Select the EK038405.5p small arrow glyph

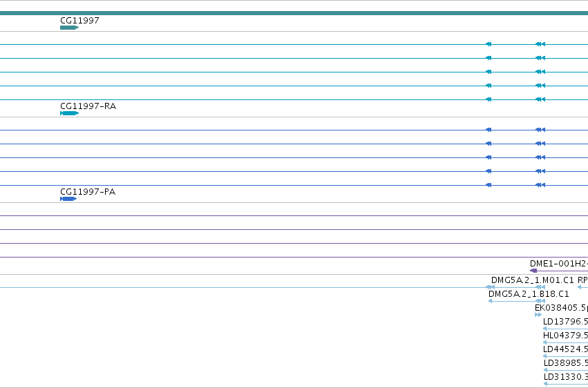pyautogui.click(x=538, y=315)
